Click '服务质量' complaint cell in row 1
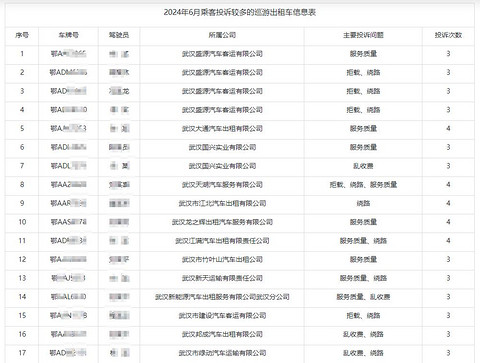This screenshot has width=480, height=363. click(363, 54)
